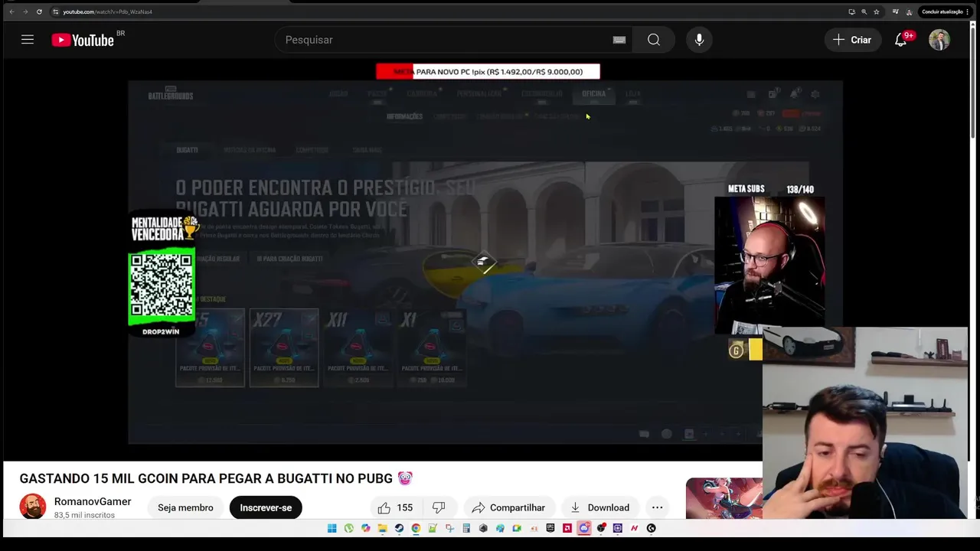Start voice search with the microphone
980x551 pixels.
[x=699, y=40]
